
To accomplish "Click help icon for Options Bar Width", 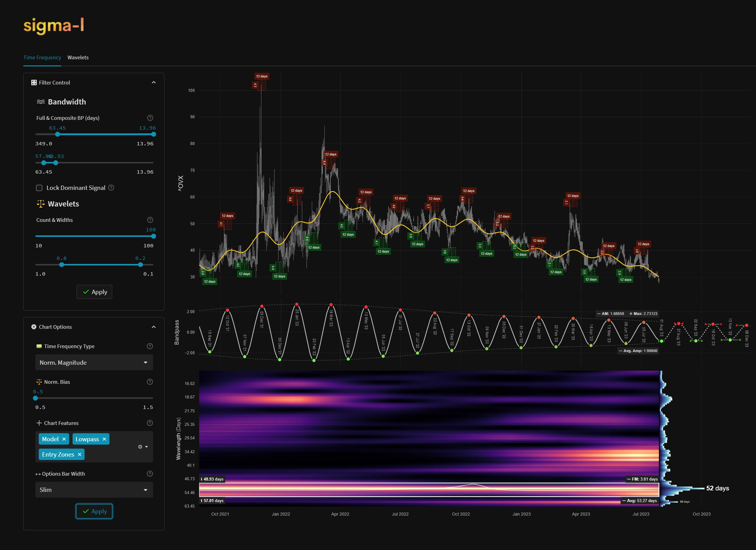I will (x=150, y=474).
